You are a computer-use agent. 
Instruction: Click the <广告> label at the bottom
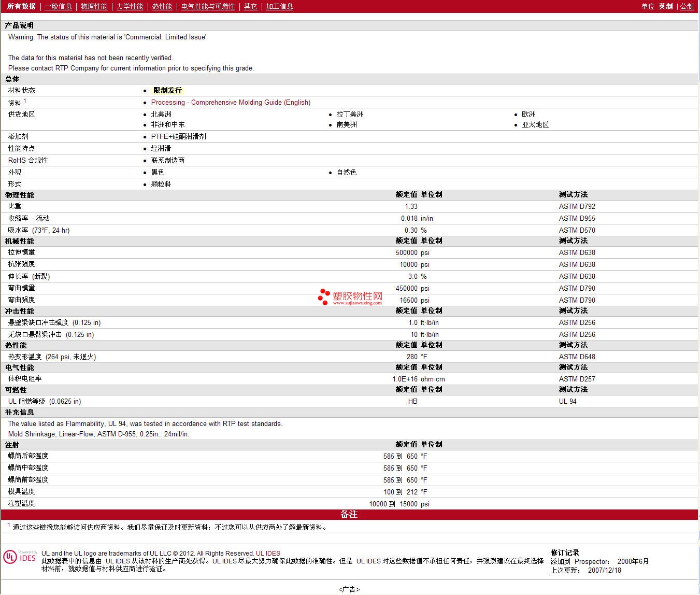tap(349, 590)
